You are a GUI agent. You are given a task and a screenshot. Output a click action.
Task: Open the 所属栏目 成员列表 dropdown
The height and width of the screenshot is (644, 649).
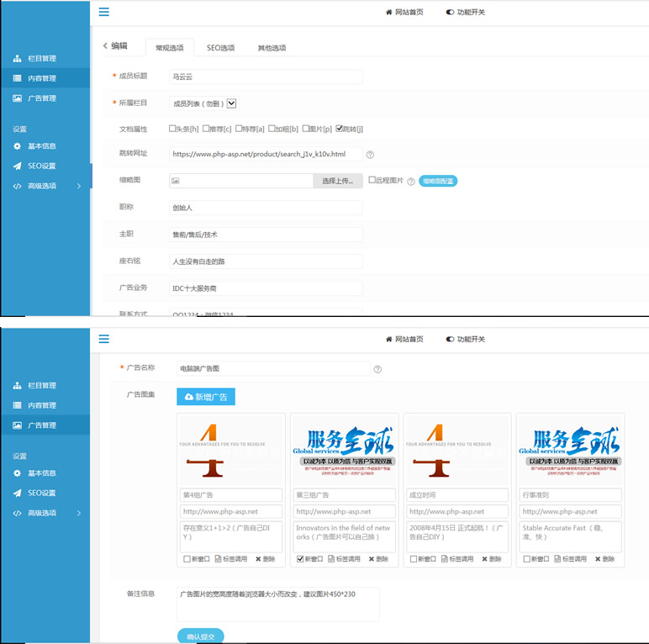click(x=232, y=103)
